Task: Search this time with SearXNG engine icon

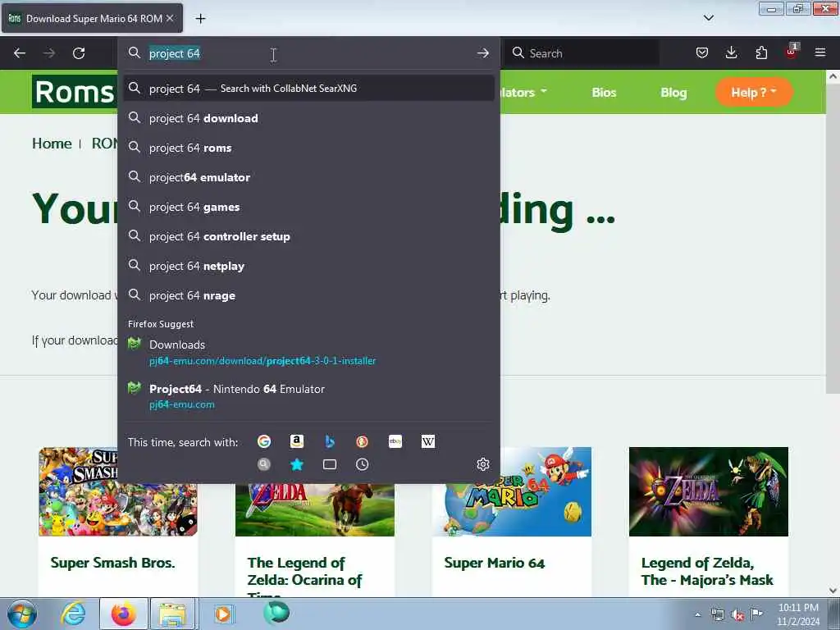Action: point(263,464)
